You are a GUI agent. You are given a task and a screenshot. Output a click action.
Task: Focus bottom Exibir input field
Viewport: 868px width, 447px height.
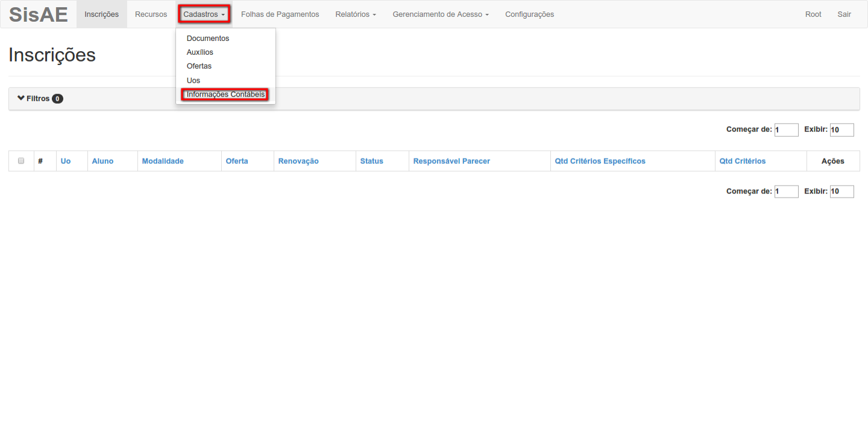click(x=842, y=192)
